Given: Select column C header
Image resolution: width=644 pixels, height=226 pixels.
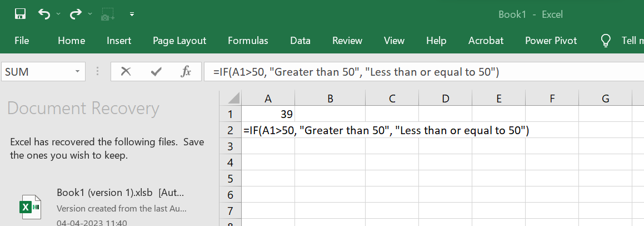Looking at the screenshot, I should click(392, 99).
